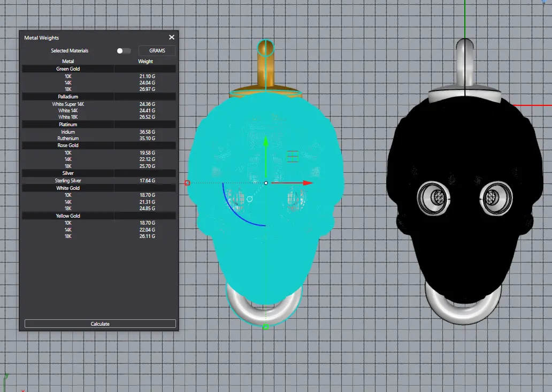Click the red square scale handle

tap(187, 183)
